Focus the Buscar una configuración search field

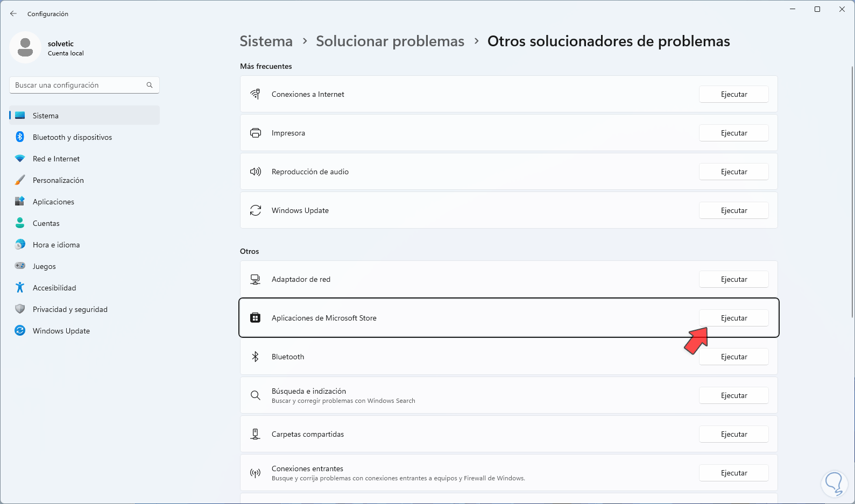coord(78,85)
